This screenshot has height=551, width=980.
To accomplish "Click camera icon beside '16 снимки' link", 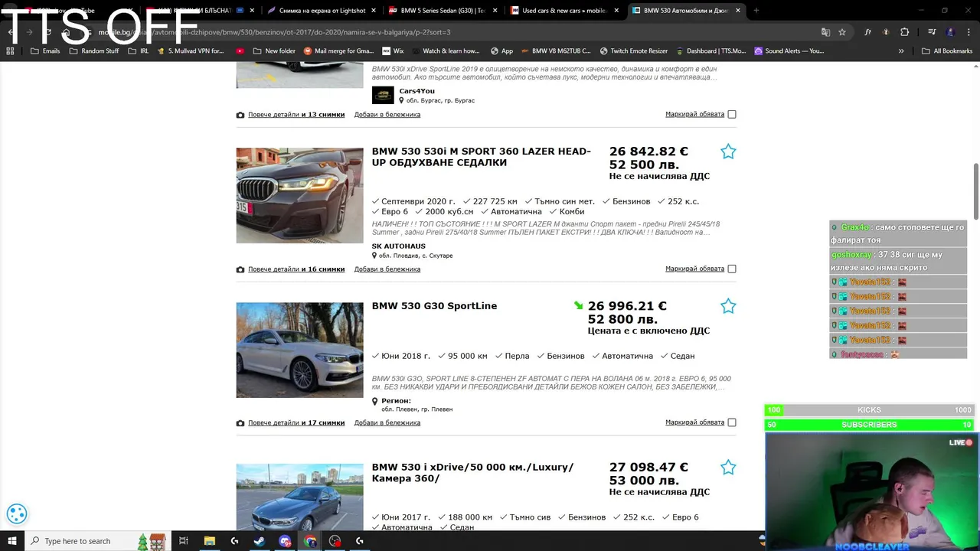I will point(240,269).
